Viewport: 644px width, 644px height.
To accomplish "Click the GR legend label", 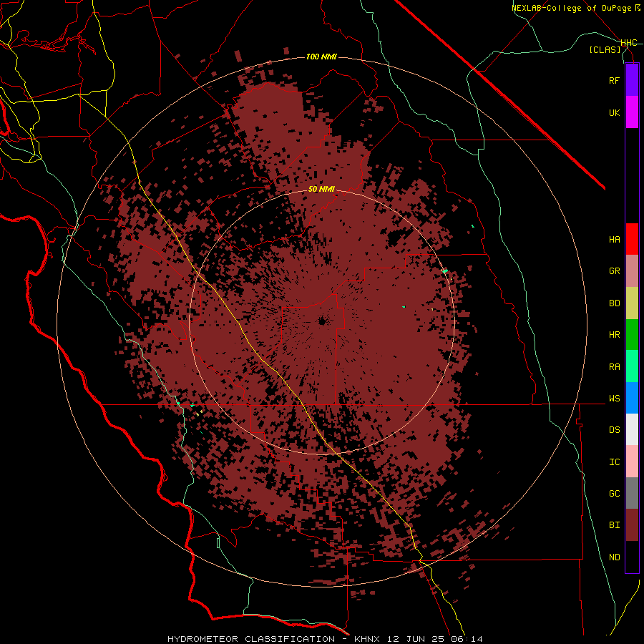I will (615, 271).
